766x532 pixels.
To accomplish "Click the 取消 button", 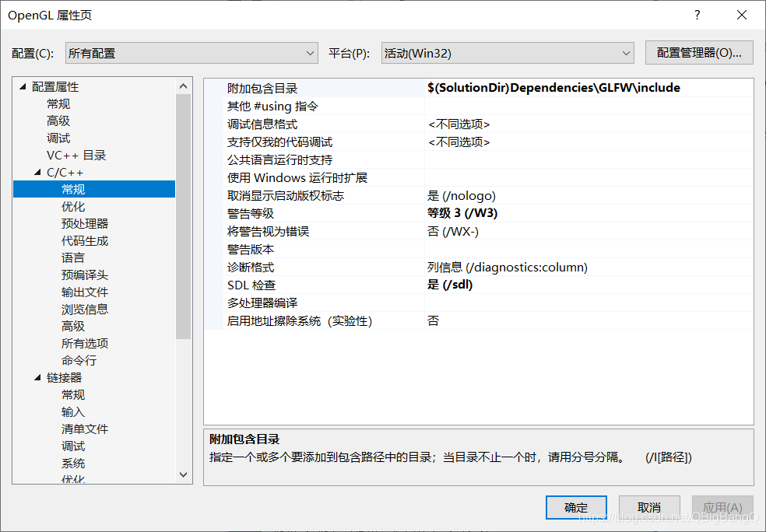I will 649,508.
